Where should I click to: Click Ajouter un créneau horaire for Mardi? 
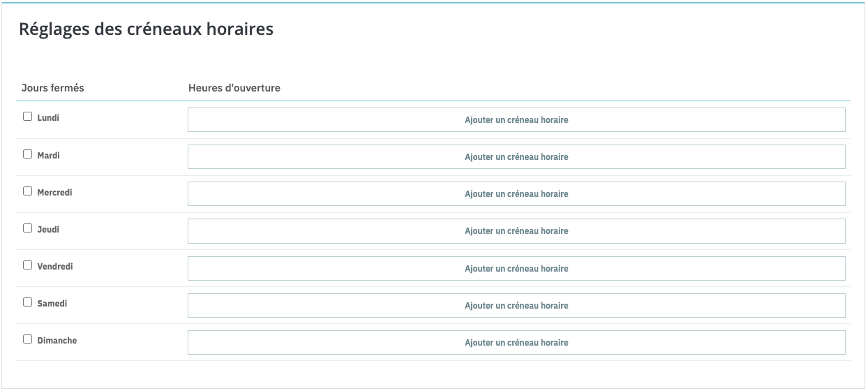pos(516,157)
